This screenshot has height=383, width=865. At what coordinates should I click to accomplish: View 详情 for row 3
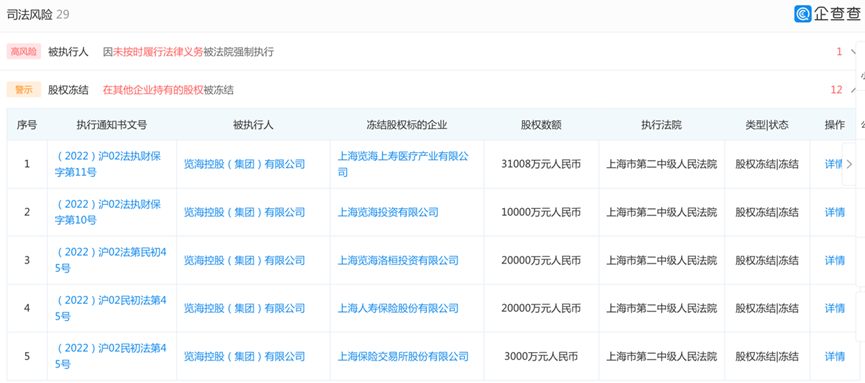(835, 260)
